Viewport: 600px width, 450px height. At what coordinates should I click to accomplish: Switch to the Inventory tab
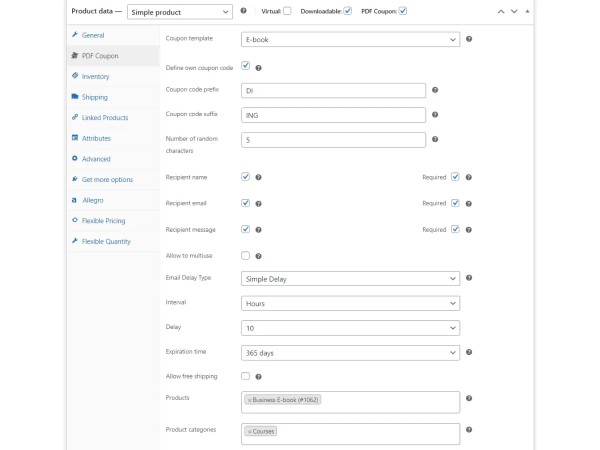(97, 76)
